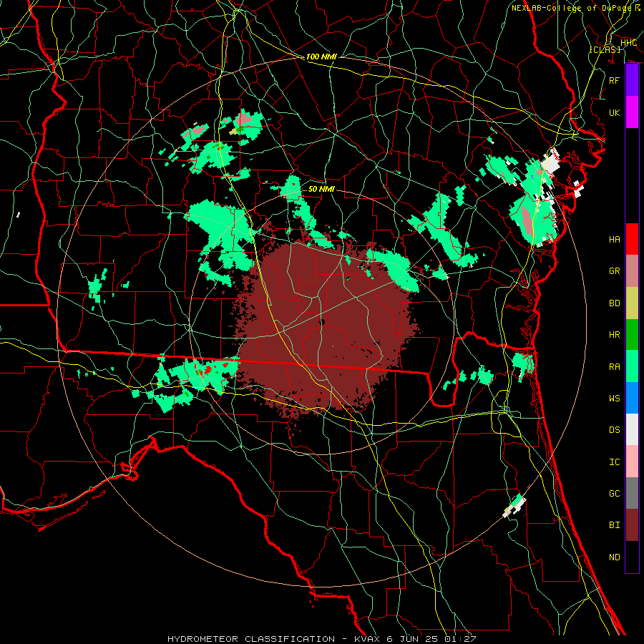Click the black radar site dot
The width and height of the screenshot is (644, 644).
(322, 322)
